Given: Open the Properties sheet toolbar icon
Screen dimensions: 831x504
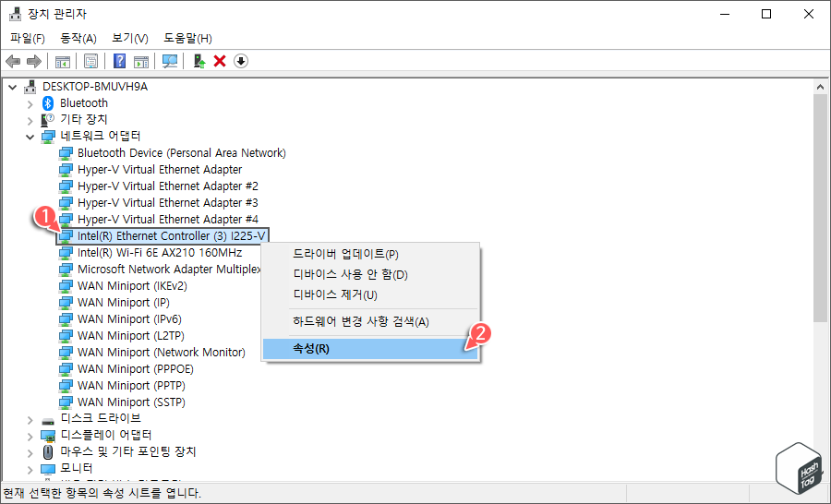Looking at the screenshot, I should pyautogui.click(x=91, y=62).
